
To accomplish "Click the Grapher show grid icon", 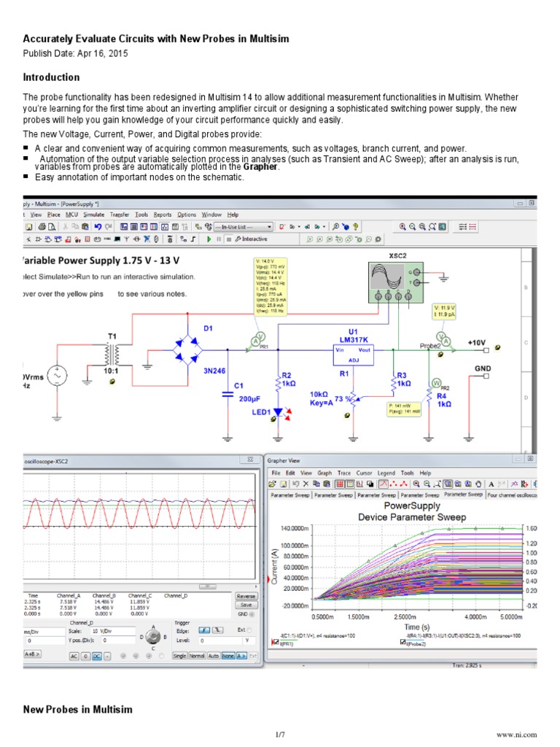I will (340, 484).
